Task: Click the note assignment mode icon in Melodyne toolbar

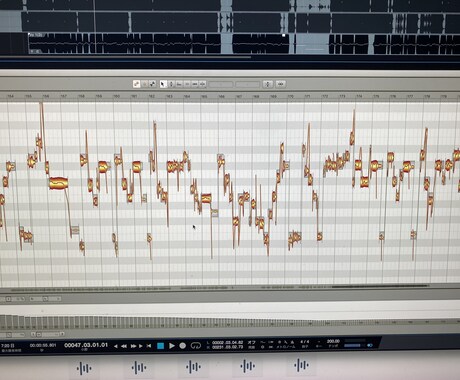Action: (x=152, y=84)
